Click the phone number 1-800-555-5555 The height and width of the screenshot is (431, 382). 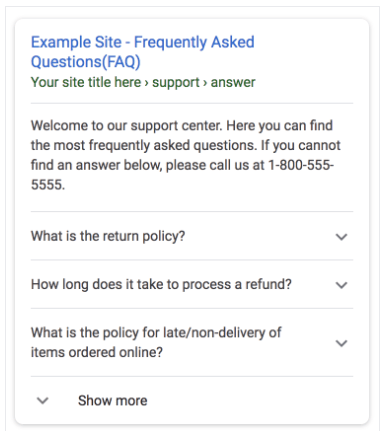(x=182, y=175)
